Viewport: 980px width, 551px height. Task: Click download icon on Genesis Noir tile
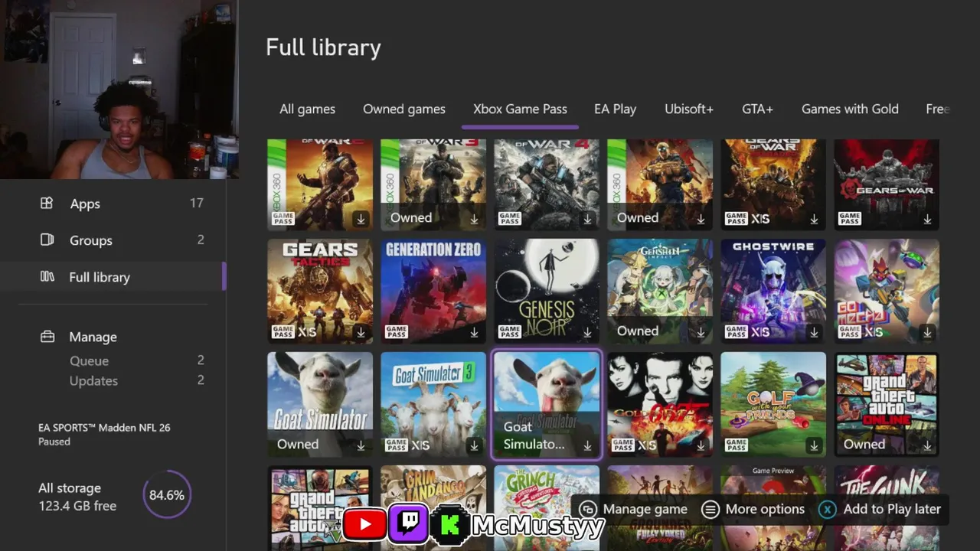tap(587, 332)
